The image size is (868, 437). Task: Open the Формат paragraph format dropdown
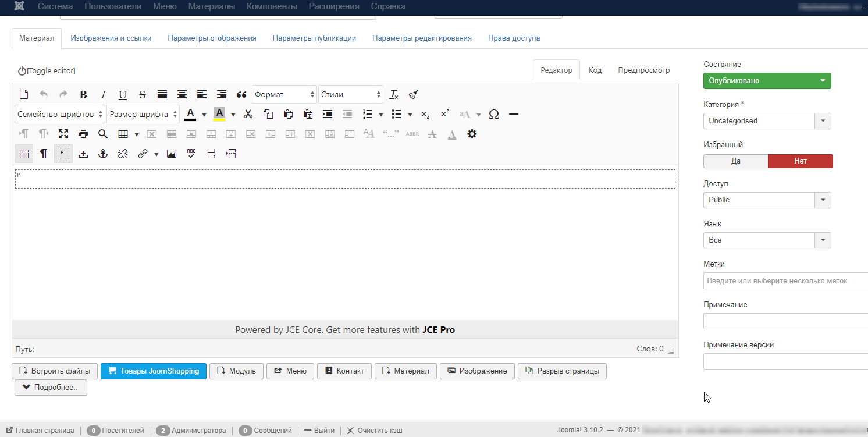point(284,94)
